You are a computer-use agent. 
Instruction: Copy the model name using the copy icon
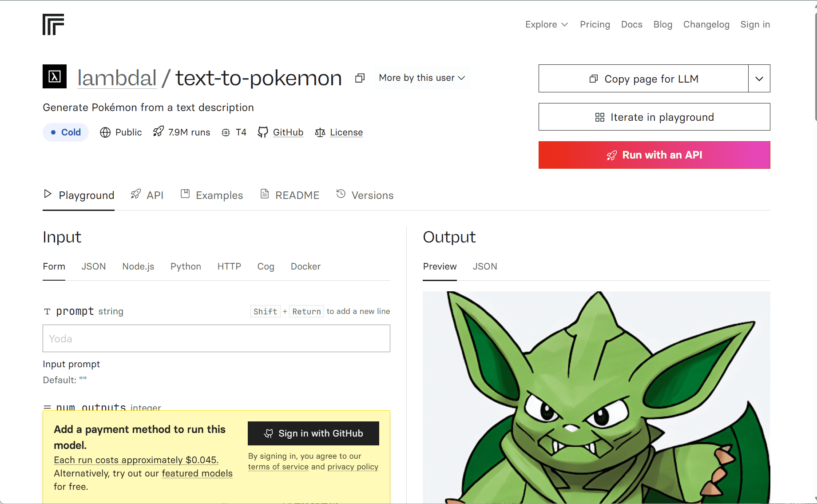[x=359, y=78]
